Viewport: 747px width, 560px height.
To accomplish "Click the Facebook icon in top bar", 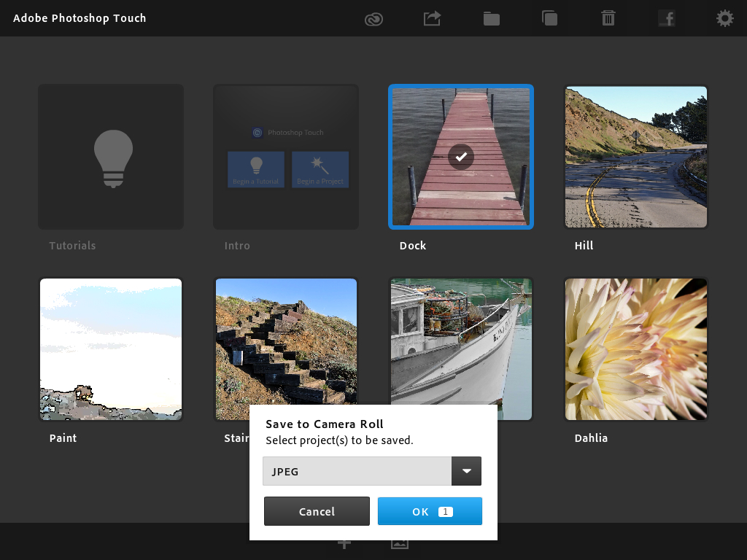I will click(x=666, y=18).
